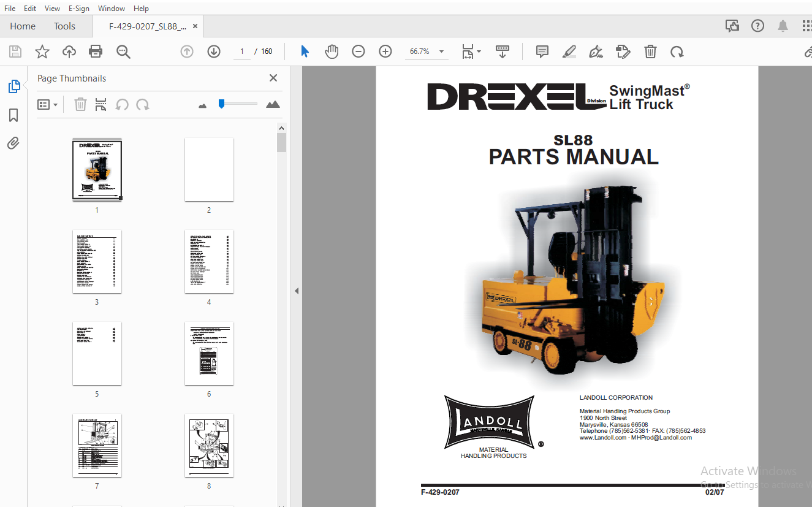Open the notifications bell
This screenshot has height=507, width=812.
[783, 26]
